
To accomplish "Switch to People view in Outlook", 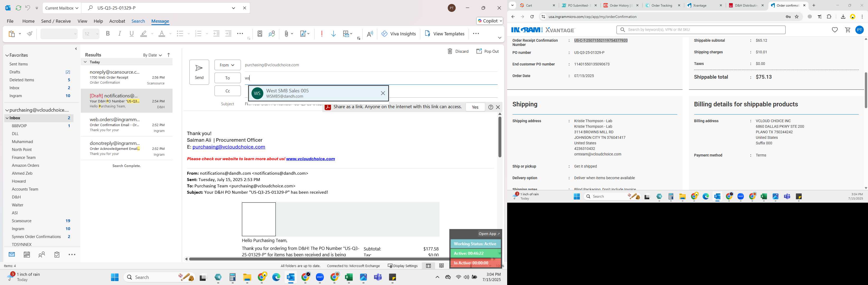I will 42,255.
